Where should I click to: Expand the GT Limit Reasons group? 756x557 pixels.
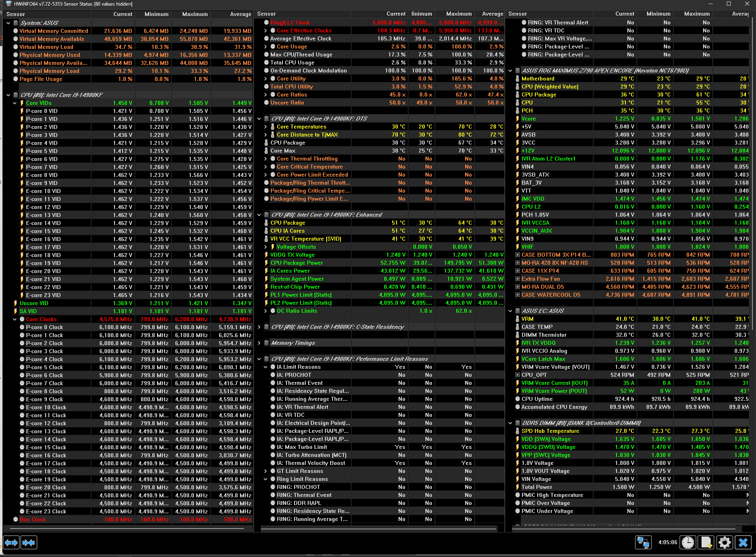265,471
